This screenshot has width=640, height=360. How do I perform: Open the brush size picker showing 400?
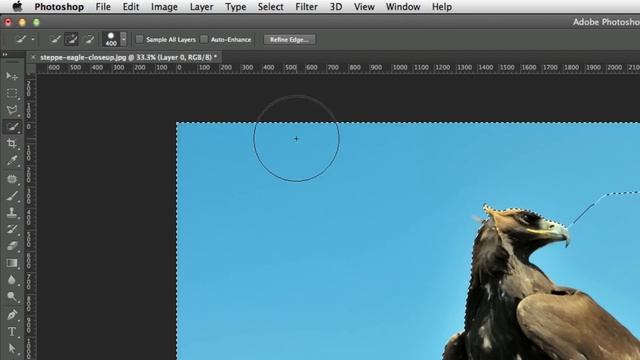click(111, 40)
